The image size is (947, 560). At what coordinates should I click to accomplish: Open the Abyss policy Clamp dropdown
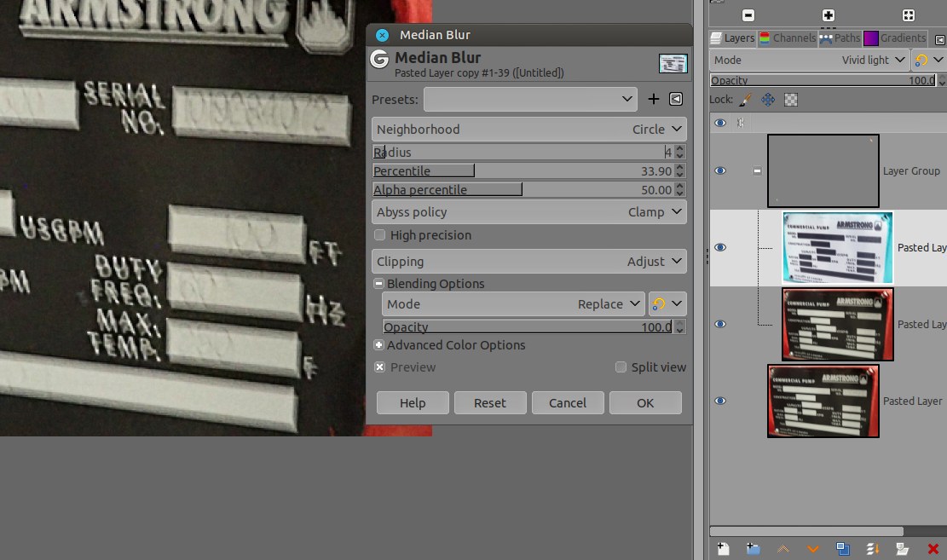click(529, 212)
